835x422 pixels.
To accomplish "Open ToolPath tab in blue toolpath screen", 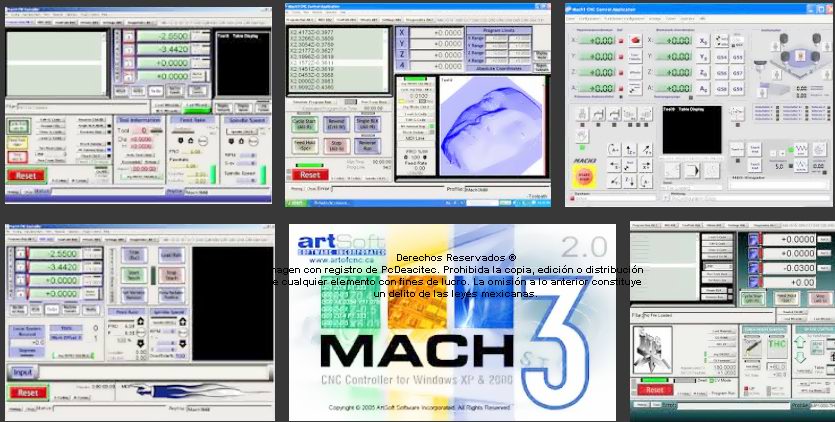I will 346,19.
